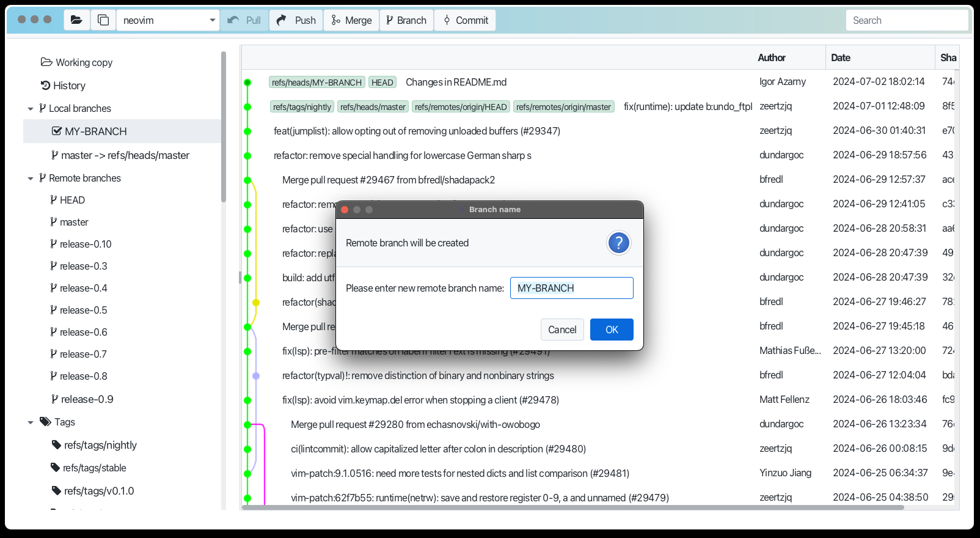Collapse the Tags group
This screenshot has height=538, width=980.
(31, 422)
